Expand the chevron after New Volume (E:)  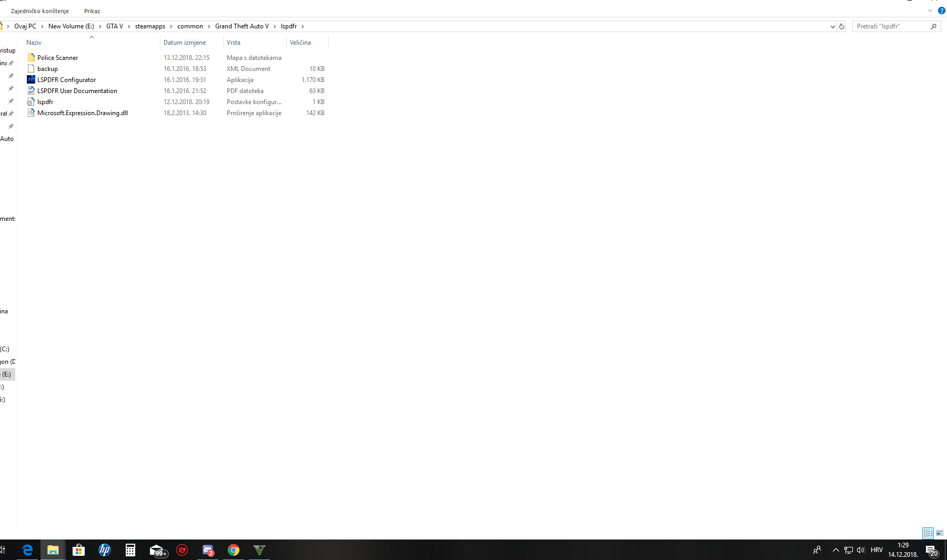[100, 26]
